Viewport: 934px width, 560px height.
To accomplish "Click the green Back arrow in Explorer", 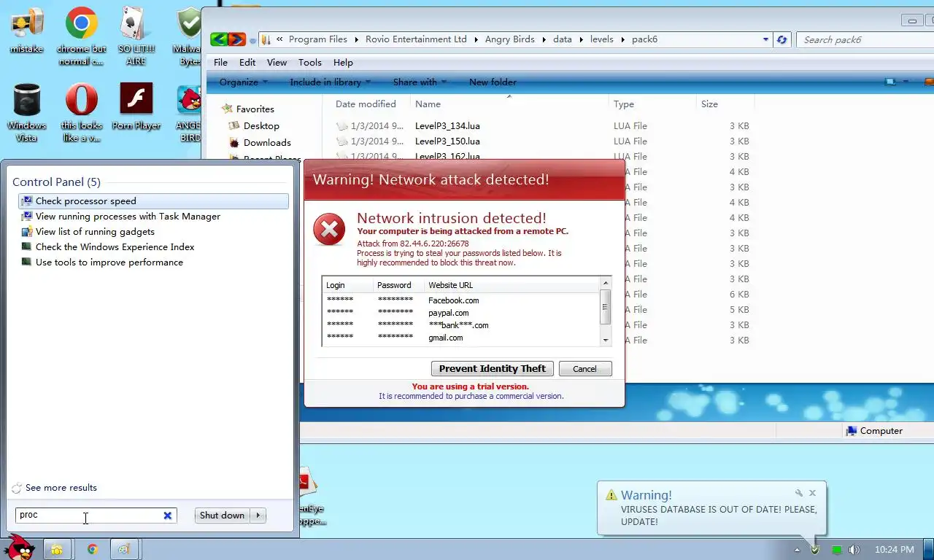I will coord(218,39).
